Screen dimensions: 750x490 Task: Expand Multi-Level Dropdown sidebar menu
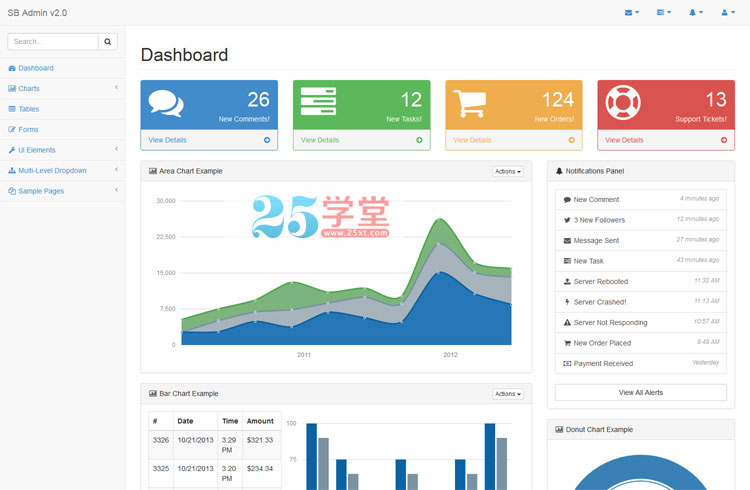click(62, 171)
